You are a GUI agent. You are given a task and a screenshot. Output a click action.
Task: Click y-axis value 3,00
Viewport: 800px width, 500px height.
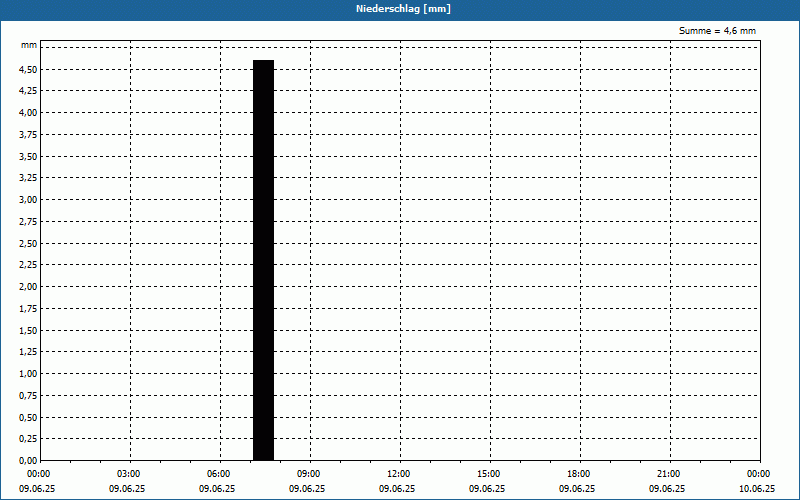[28, 200]
